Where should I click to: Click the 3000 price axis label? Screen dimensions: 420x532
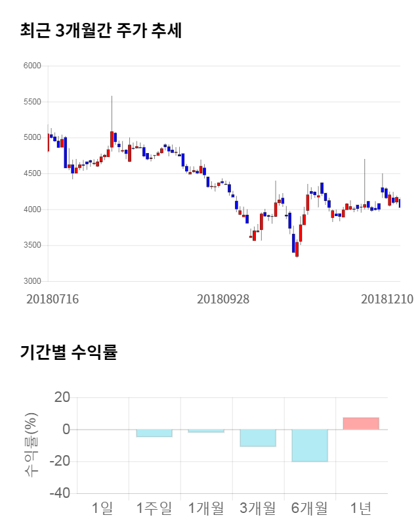32,281
